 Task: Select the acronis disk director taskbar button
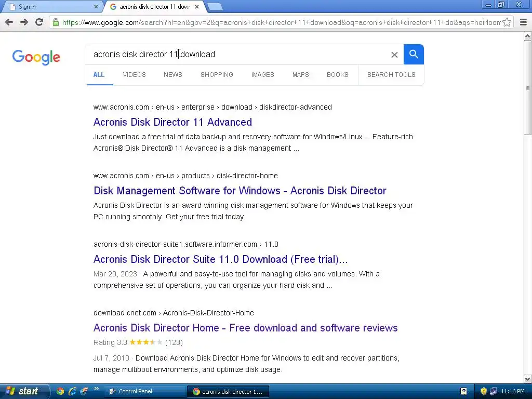228,392
